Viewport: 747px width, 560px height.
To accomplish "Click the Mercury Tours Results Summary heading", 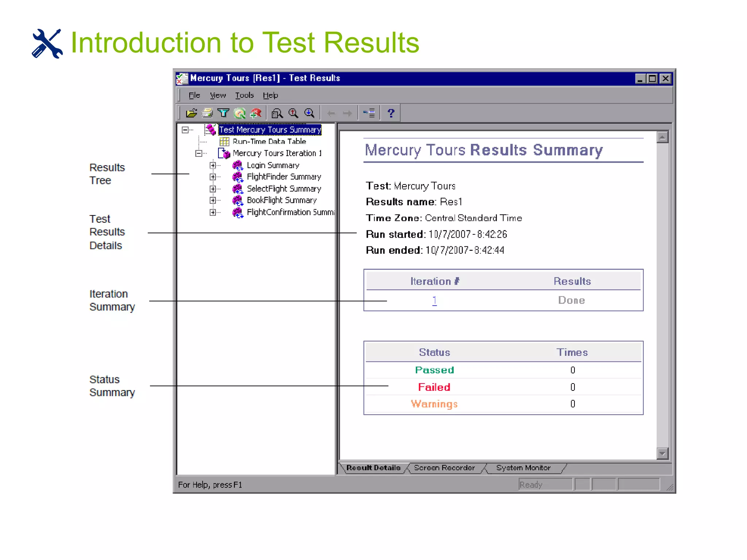I will coord(484,150).
